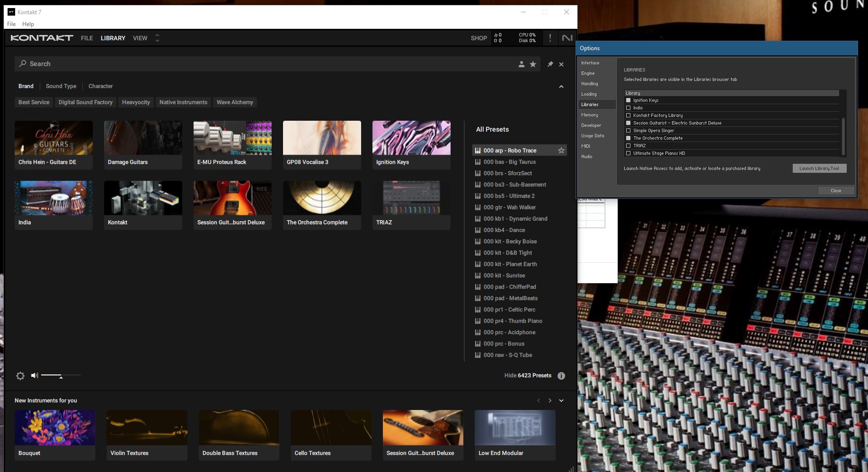Collapse the Brand filter section chevron
Screen dimensions: 868x472
(x=561, y=87)
